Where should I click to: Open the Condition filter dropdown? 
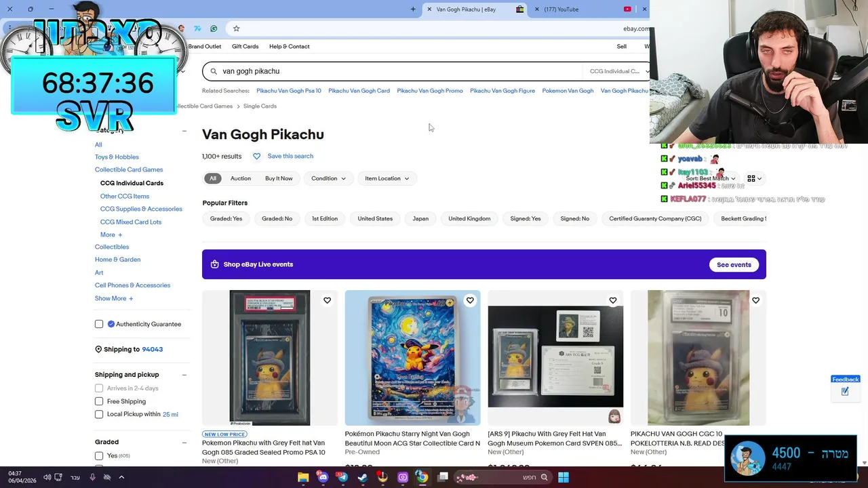tap(328, 178)
